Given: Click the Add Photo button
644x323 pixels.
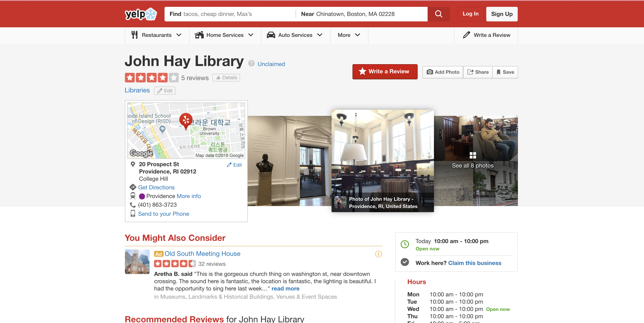Looking at the screenshot, I should [443, 72].
